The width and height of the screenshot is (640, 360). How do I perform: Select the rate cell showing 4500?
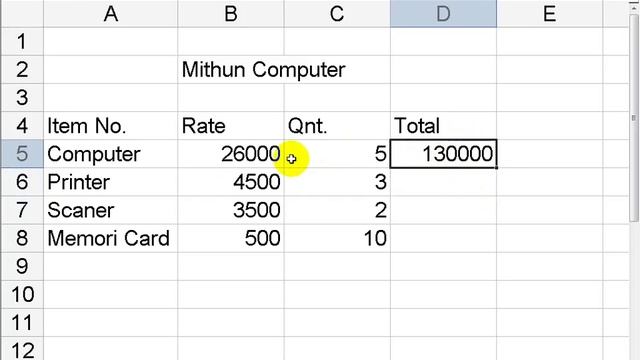pos(231,182)
